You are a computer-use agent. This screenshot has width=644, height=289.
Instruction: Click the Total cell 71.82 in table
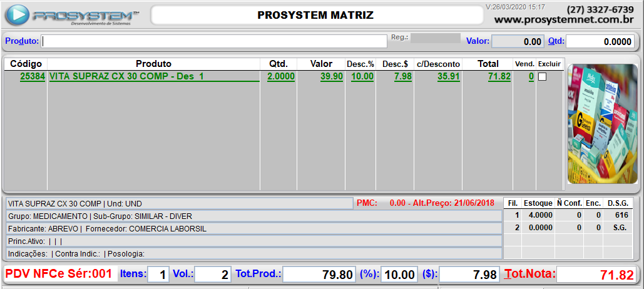[499, 76]
